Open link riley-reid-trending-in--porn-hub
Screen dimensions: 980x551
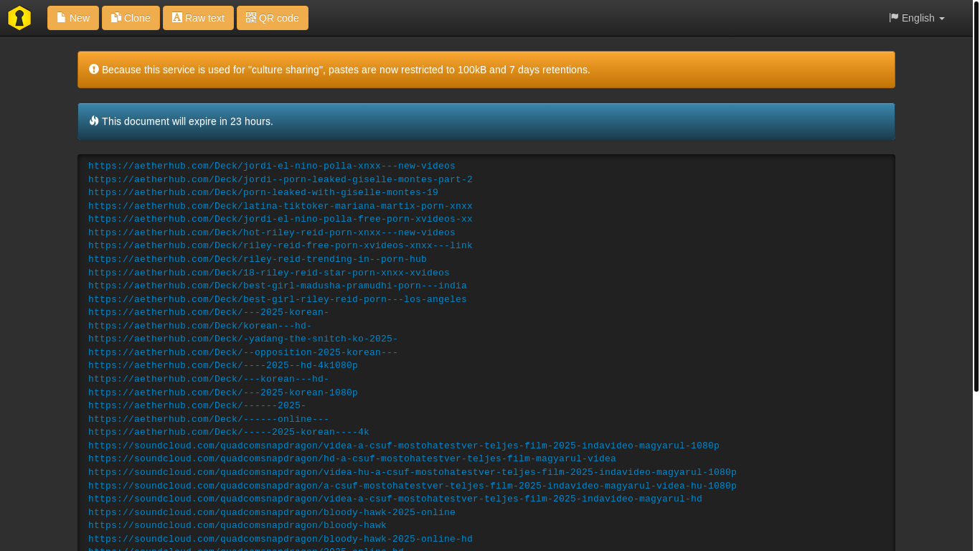[258, 259]
